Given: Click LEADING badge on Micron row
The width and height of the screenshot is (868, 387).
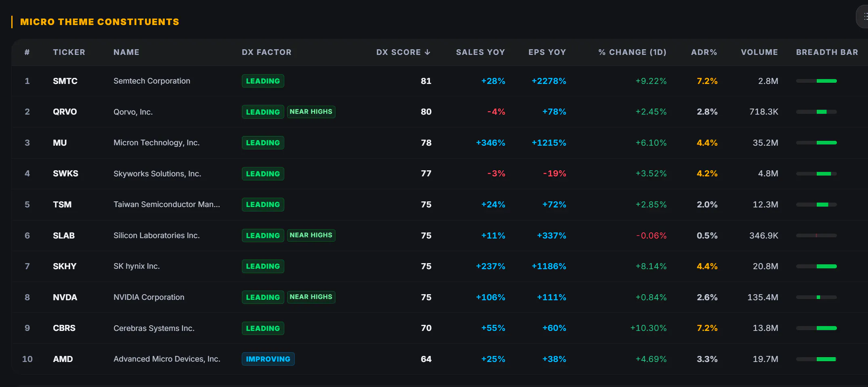Looking at the screenshot, I should tap(263, 143).
